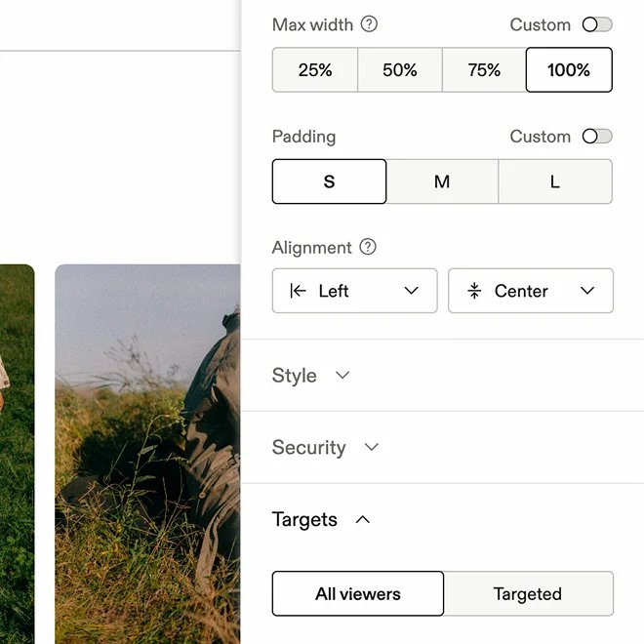Open the Left horizontal alignment dropdown
The width and height of the screenshot is (644, 644).
pos(355,291)
